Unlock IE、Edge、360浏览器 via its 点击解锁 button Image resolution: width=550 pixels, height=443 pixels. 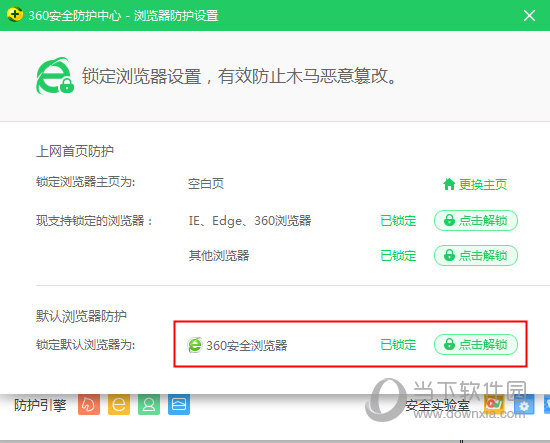tap(476, 221)
